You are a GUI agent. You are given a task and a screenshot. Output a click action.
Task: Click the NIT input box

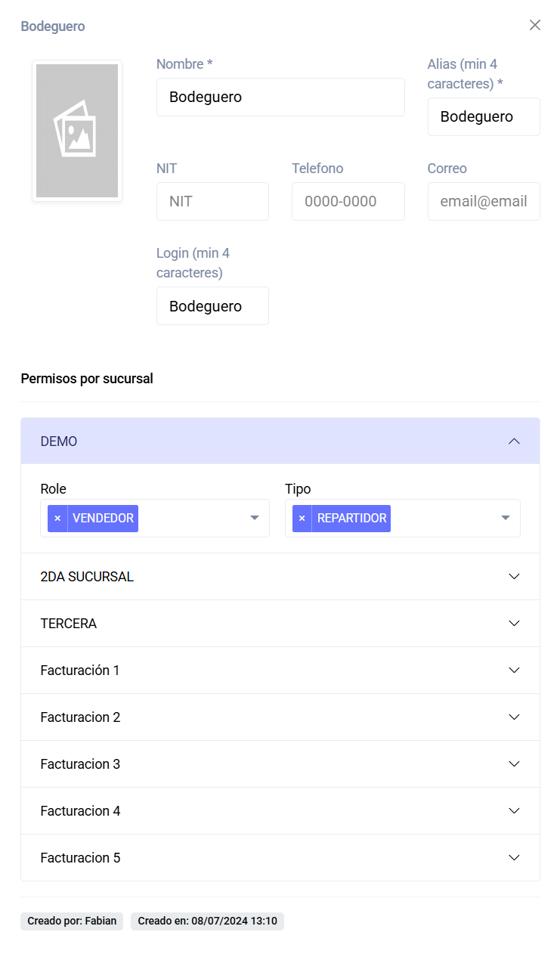coord(212,201)
